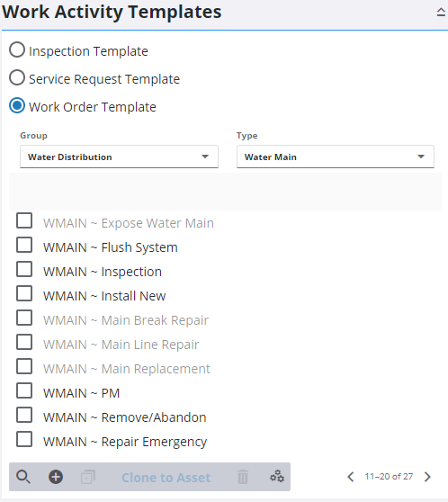Image resolution: width=448 pixels, height=502 pixels.
Task: Open the gears settings icon
Action: 277,477
